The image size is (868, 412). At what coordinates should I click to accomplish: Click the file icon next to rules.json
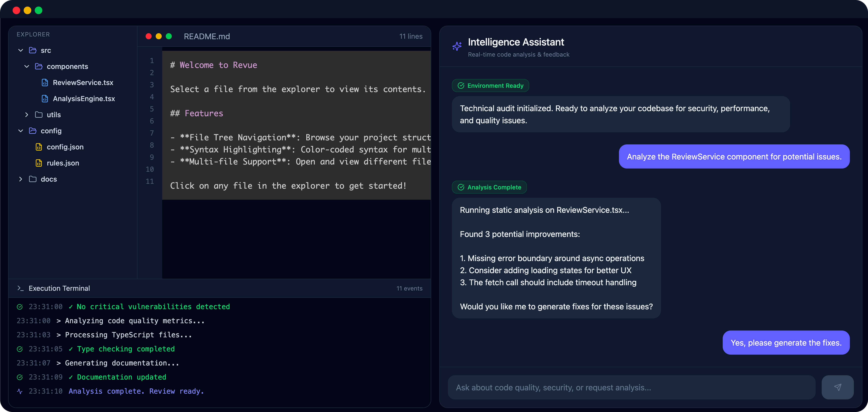point(38,163)
